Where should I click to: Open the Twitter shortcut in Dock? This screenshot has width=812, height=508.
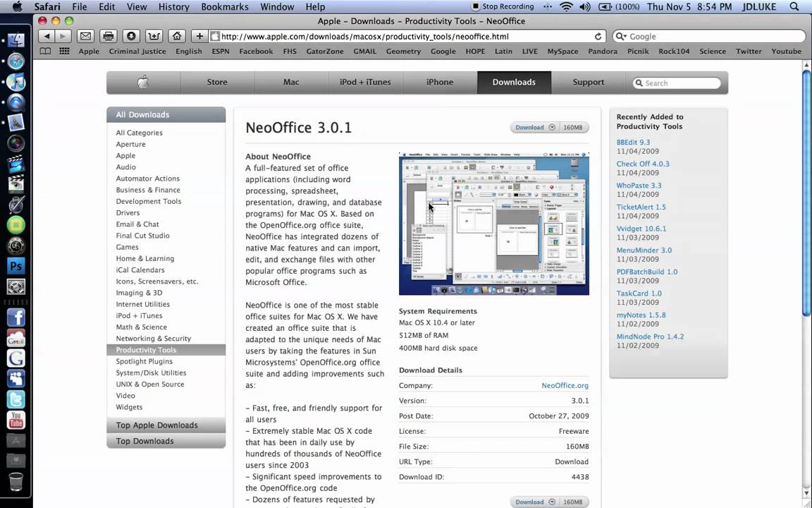[x=16, y=399]
